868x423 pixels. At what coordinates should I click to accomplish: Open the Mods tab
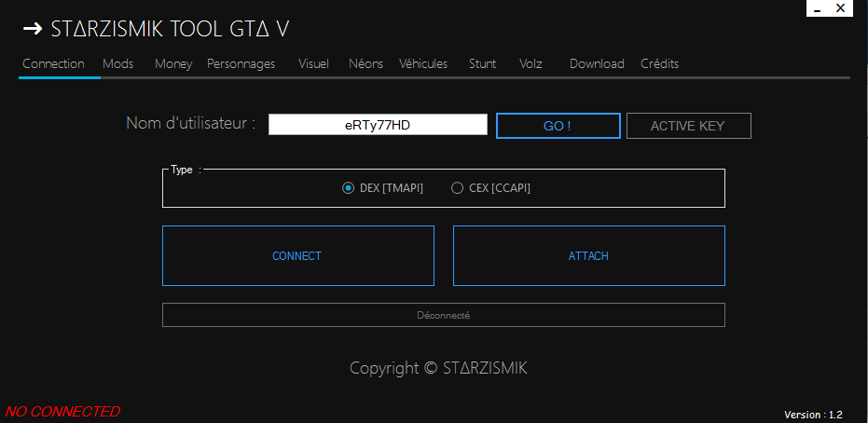click(117, 64)
